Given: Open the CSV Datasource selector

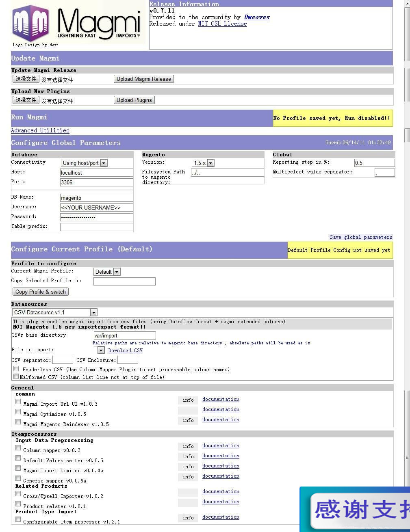Looking at the screenshot, I should coord(54,312).
